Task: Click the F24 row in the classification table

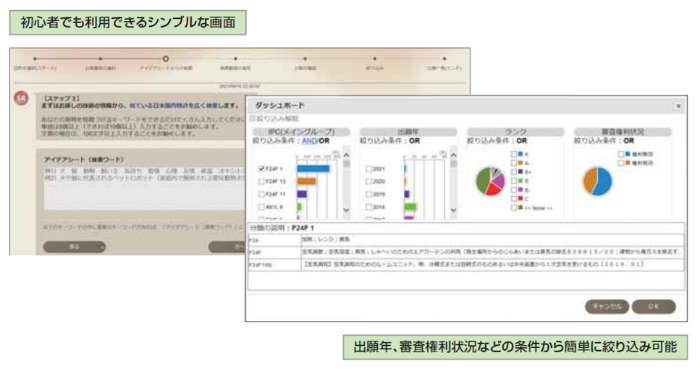Action: click(466, 240)
